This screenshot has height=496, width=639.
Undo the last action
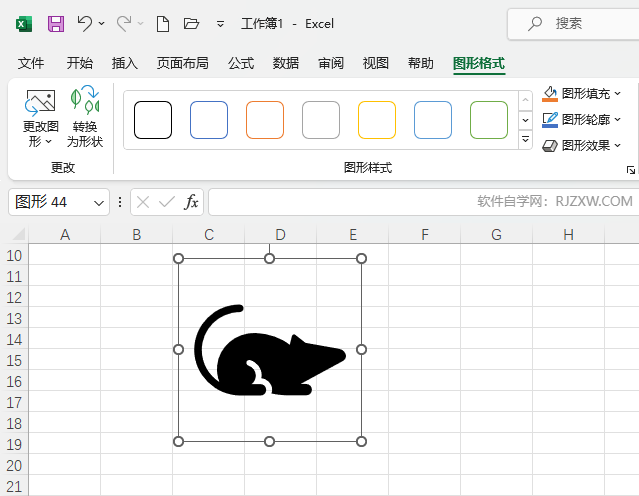(85, 23)
